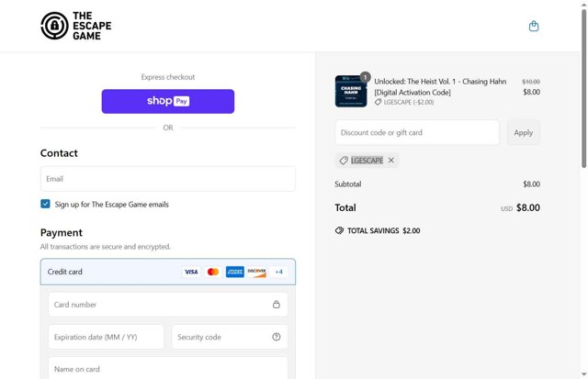The image size is (588, 379).
Task: Click the Visa card icon
Action: click(191, 272)
